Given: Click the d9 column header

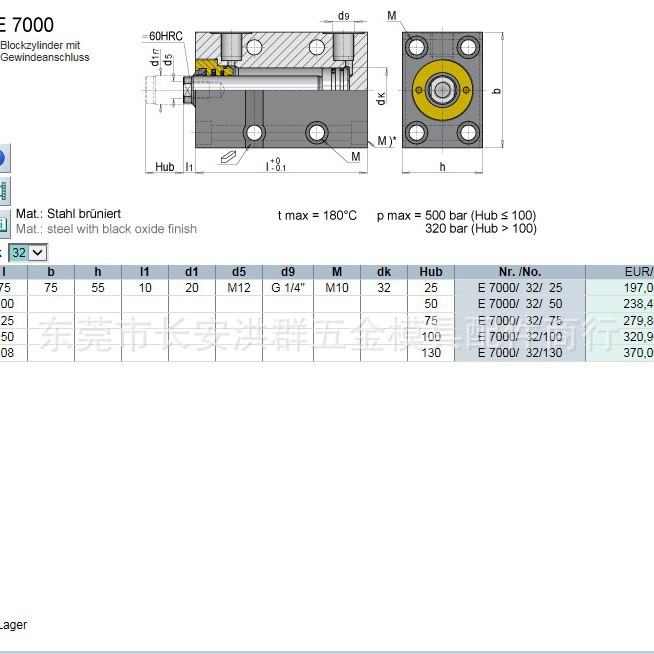Looking at the screenshot, I should (288, 271).
